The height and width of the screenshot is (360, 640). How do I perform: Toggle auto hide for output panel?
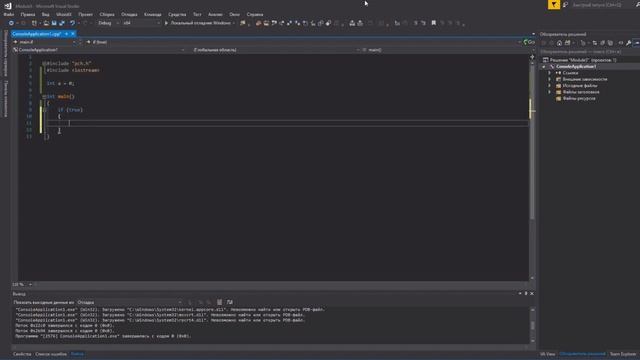pos(526,293)
